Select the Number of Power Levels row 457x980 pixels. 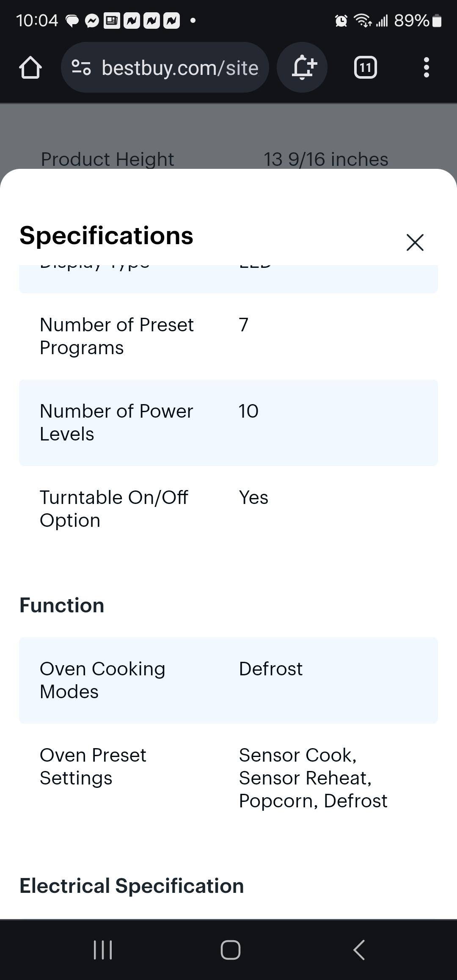(228, 423)
